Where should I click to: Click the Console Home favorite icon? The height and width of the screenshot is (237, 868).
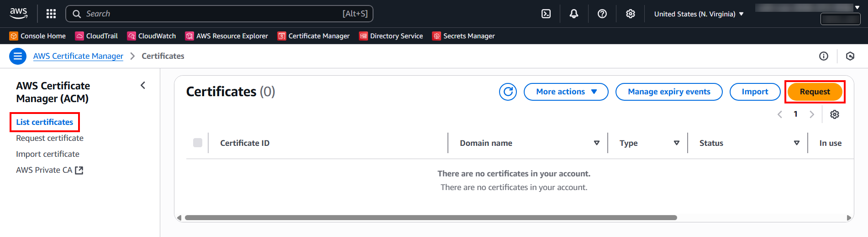14,36
